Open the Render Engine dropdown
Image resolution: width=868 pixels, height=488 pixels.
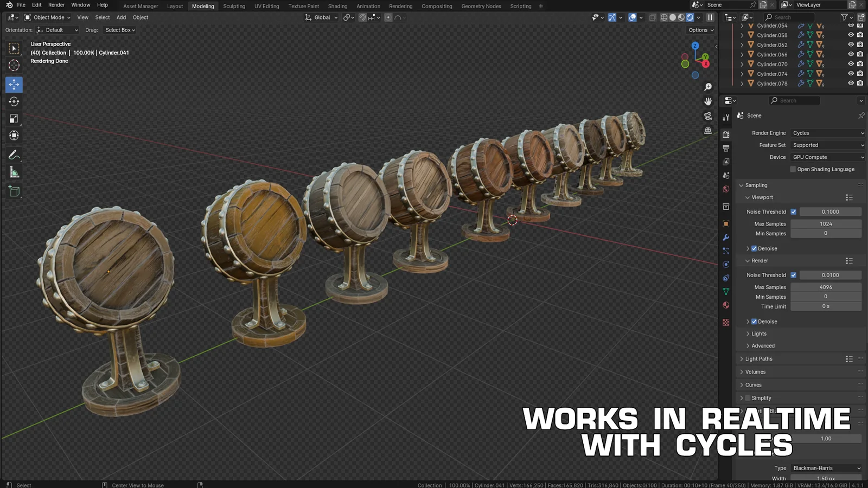tap(827, 133)
